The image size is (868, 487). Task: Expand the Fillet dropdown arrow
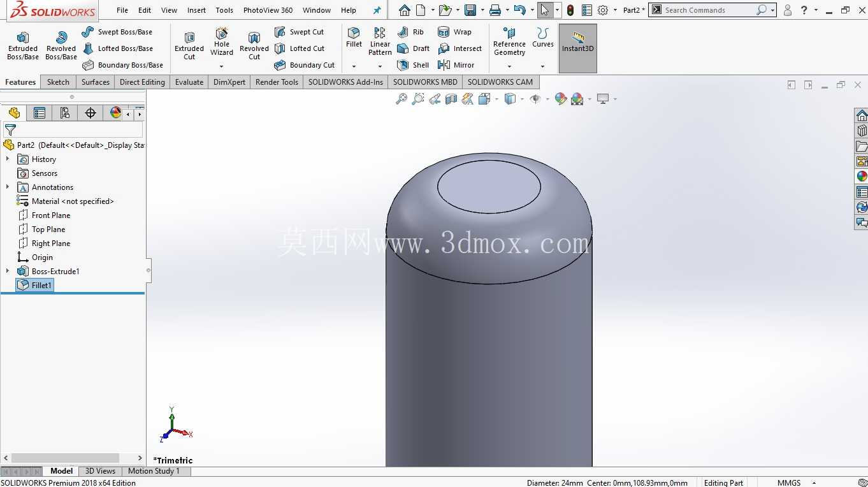(354, 66)
